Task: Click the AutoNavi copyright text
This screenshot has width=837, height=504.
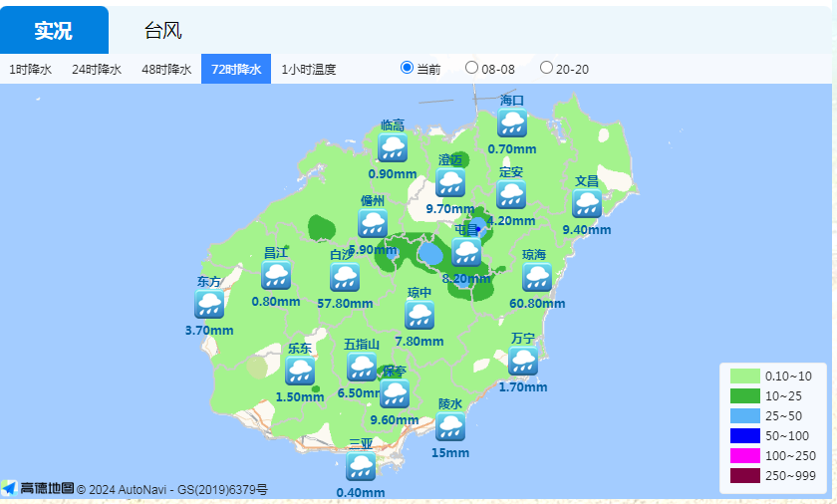Action: point(171,490)
